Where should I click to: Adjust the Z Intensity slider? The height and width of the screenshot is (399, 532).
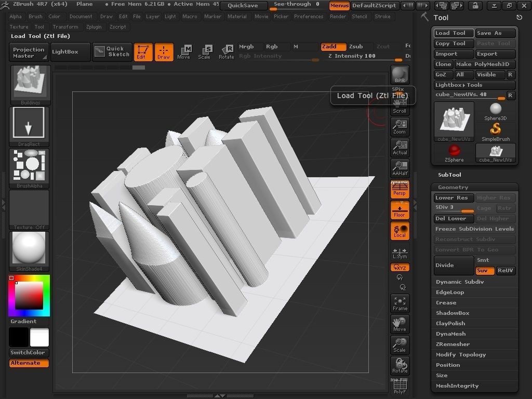[365, 57]
